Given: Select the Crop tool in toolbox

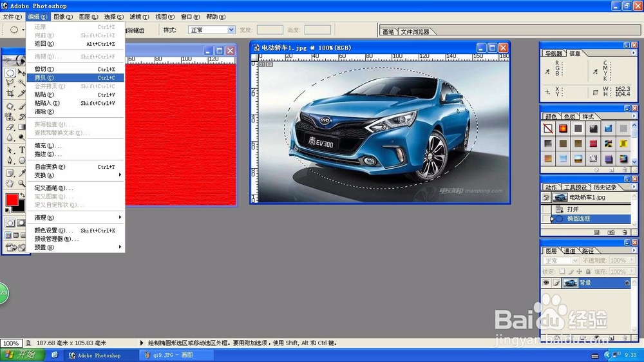Looking at the screenshot, I should (10, 93).
